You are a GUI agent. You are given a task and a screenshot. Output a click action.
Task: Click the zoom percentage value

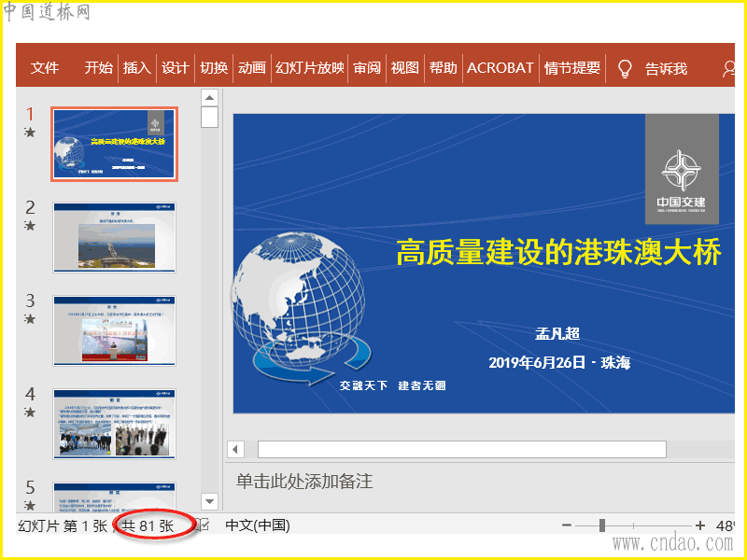726,525
